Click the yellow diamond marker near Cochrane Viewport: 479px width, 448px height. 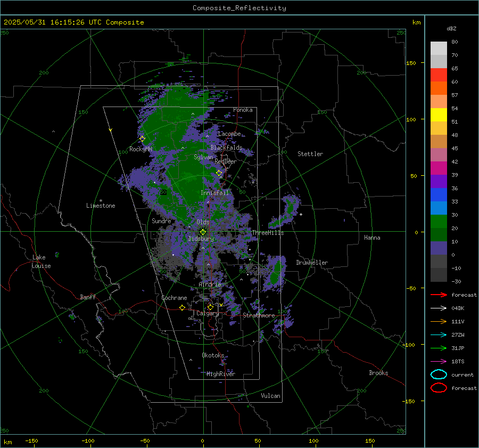click(x=182, y=307)
